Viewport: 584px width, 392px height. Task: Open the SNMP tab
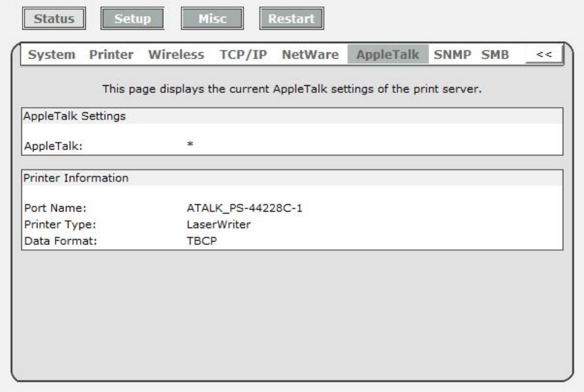(x=450, y=55)
